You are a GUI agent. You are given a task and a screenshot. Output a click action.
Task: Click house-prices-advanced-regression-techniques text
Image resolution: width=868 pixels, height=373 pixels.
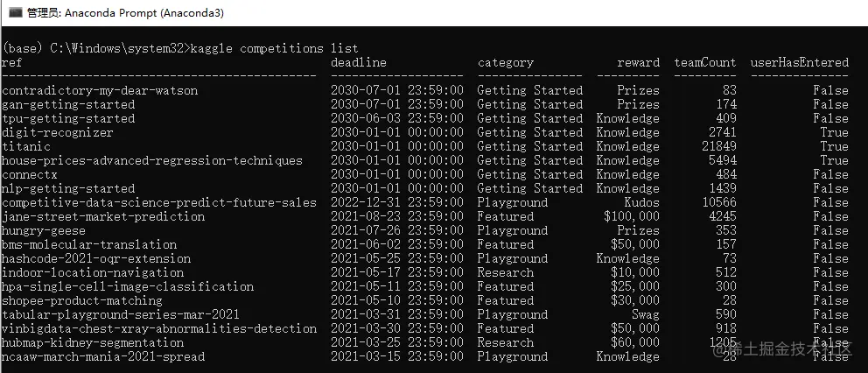[x=152, y=161]
